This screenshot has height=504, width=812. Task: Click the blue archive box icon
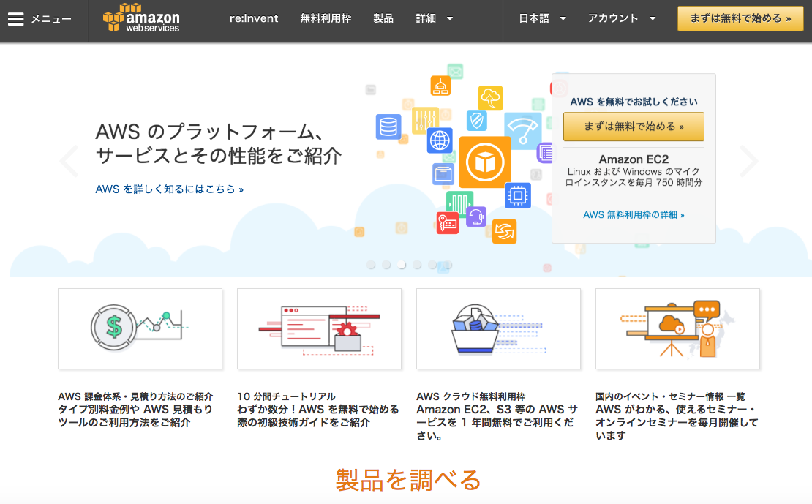coord(443,174)
